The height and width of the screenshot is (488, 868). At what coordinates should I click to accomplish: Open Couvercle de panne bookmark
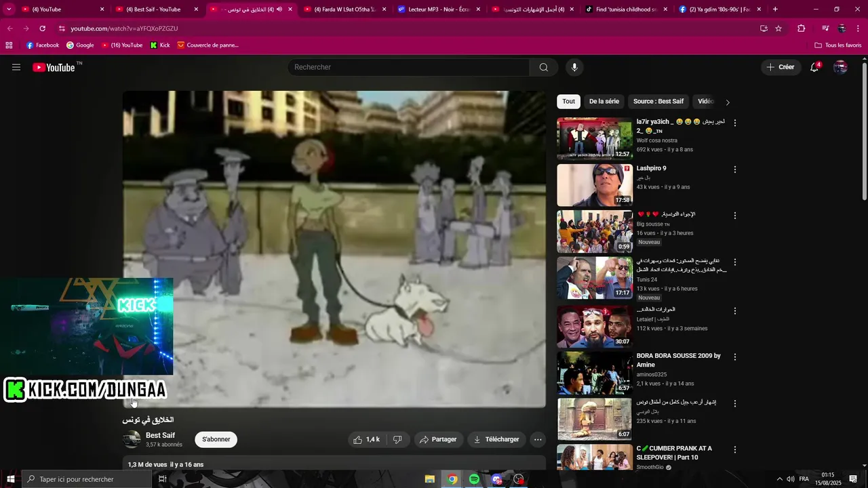pos(208,45)
